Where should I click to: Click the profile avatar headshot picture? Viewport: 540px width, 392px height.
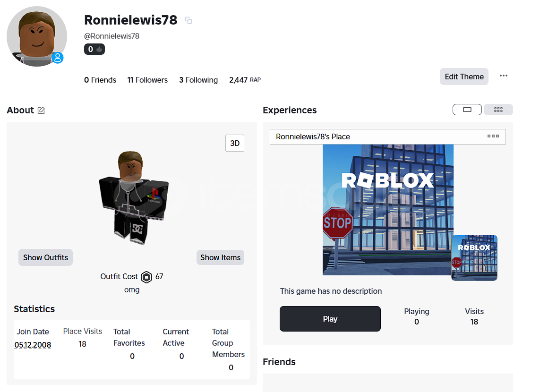click(x=35, y=35)
